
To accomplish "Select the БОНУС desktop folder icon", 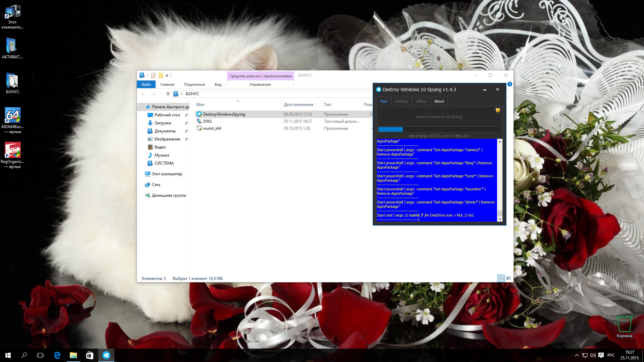I will pyautogui.click(x=12, y=83).
